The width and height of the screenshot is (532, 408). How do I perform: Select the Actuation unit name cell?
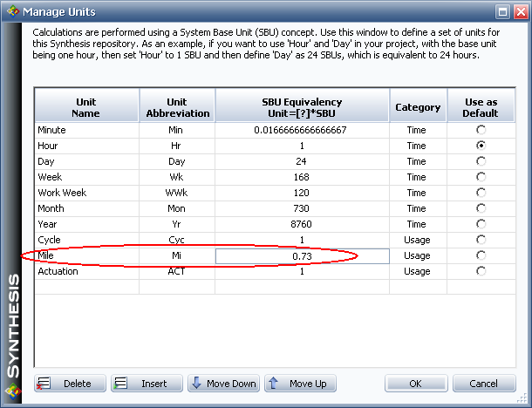(x=86, y=271)
